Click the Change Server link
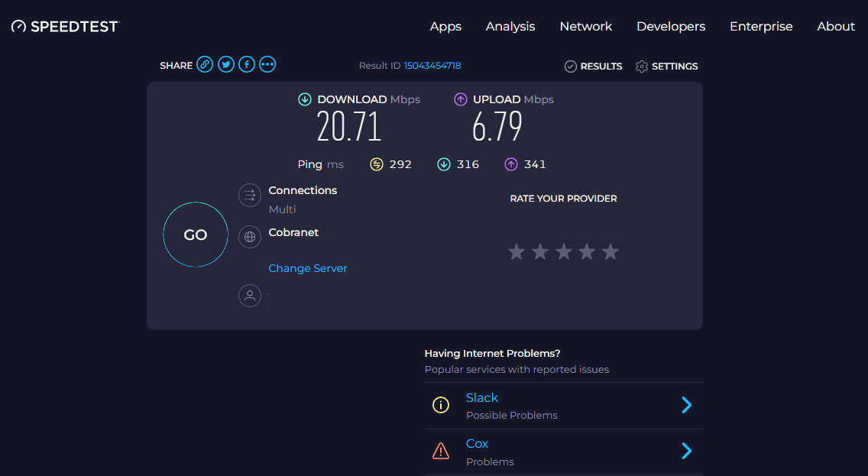This screenshot has height=476, width=868. (308, 268)
